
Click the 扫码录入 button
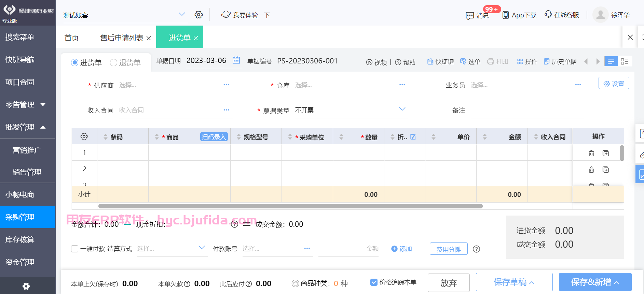point(214,137)
